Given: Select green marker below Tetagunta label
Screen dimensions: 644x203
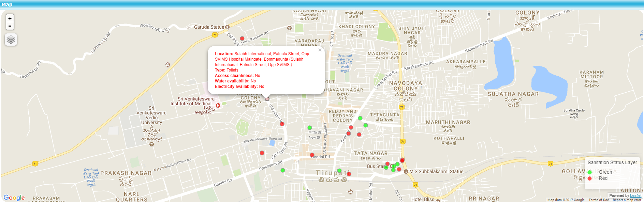Looking at the screenshot, I should 366,125.
